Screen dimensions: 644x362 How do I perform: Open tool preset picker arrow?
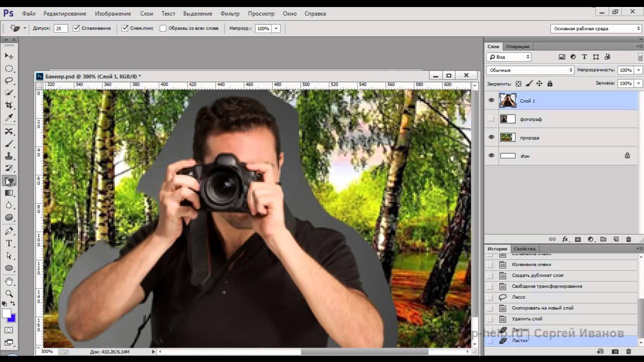[x=25, y=28]
